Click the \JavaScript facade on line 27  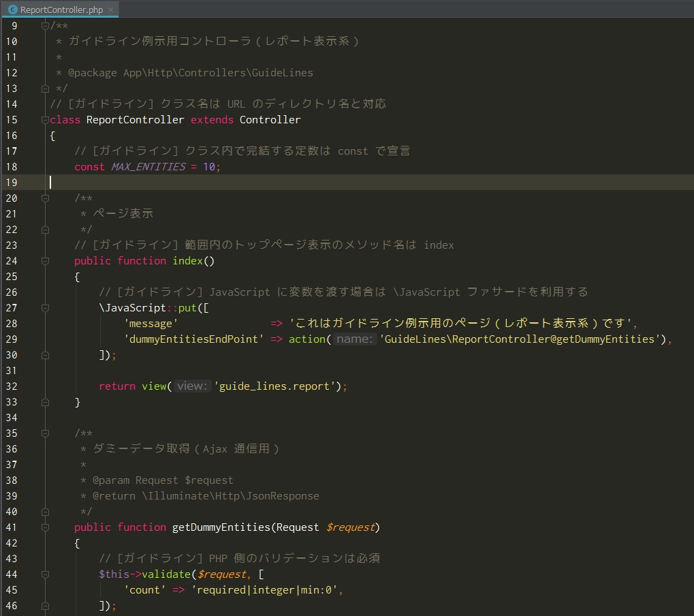132,308
